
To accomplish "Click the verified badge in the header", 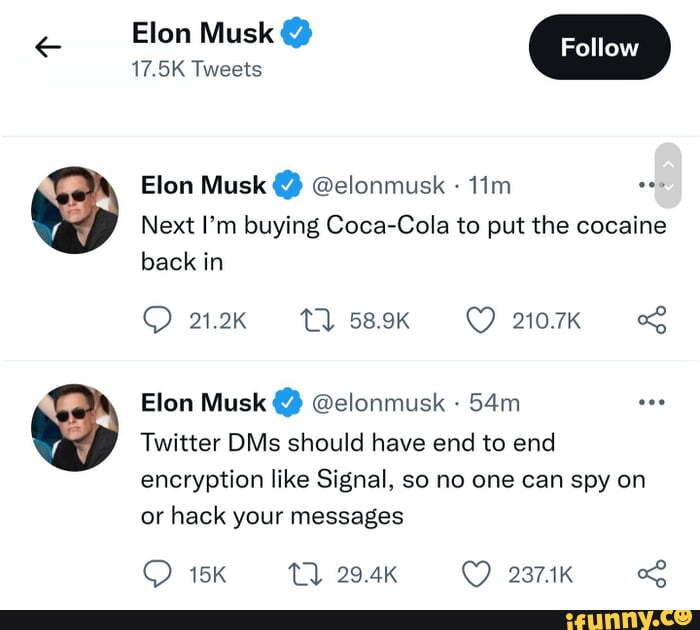I will 296,33.
